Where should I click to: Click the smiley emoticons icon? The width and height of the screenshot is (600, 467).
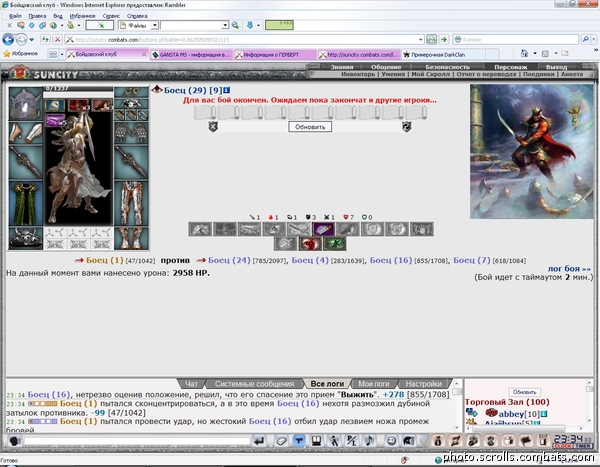(391, 441)
